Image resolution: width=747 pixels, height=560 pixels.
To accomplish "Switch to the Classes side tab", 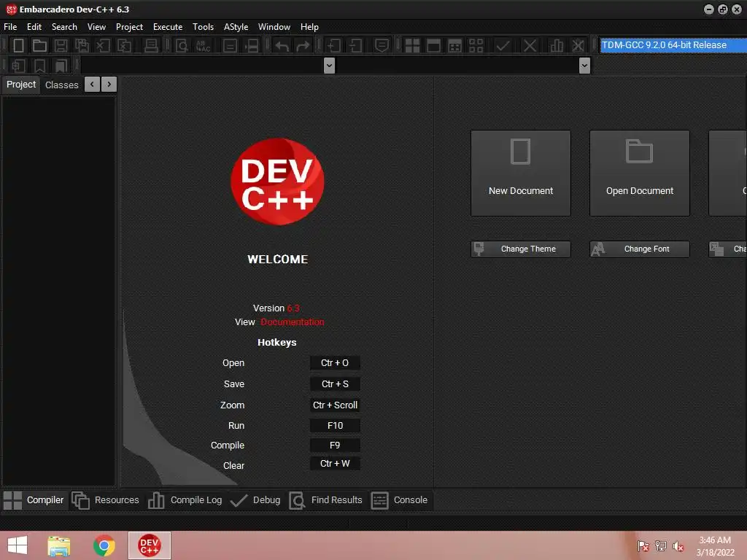I will [x=61, y=85].
